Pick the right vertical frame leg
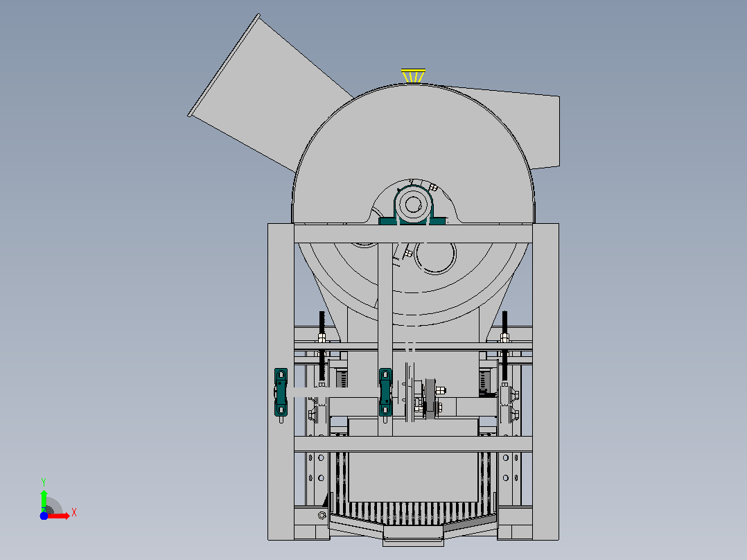The image size is (747, 560). click(x=545, y=381)
